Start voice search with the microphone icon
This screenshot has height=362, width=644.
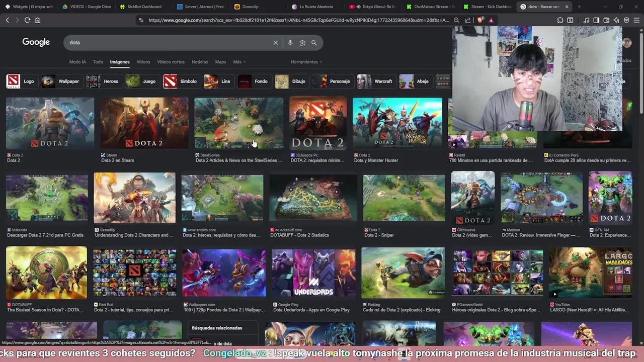pyautogui.click(x=290, y=43)
